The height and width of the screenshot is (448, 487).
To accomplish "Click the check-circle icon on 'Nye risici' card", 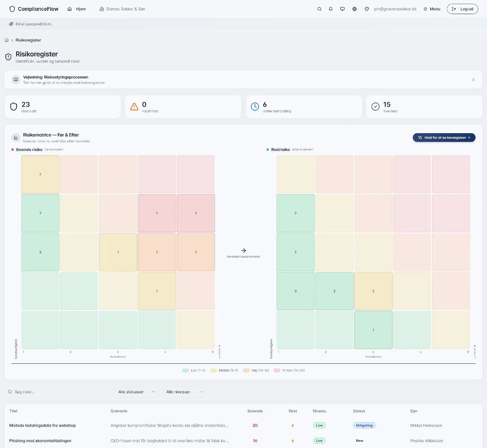I will point(375,107).
